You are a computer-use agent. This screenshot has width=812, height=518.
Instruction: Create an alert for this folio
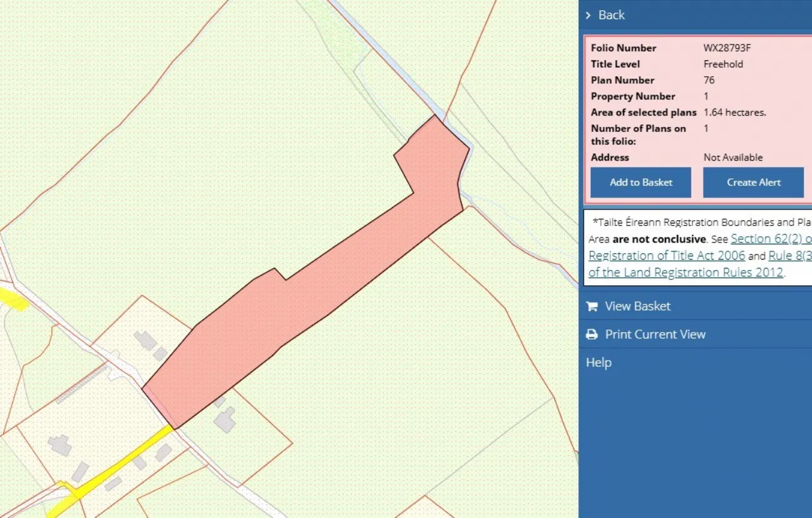pyautogui.click(x=754, y=182)
